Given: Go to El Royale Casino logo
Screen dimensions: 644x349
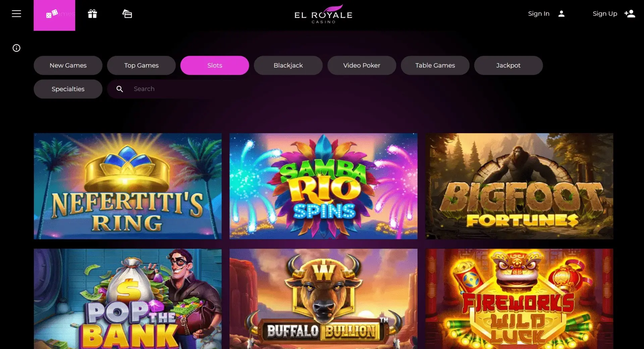Looking at the screenshot, I should [x=323, y=14].
